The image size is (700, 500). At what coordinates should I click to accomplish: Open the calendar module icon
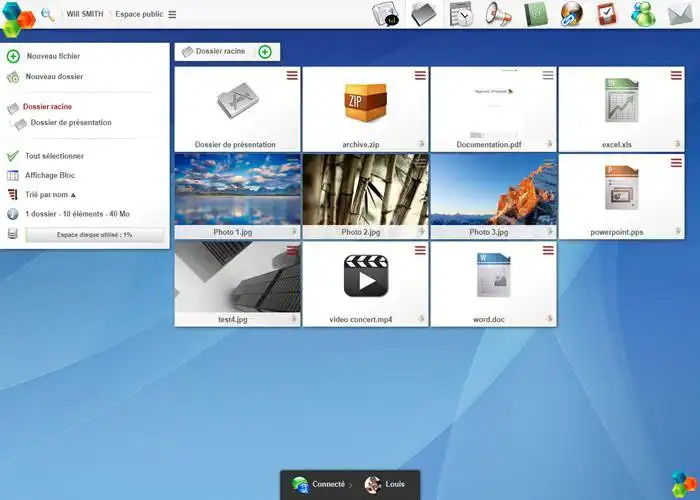(461, 14)
